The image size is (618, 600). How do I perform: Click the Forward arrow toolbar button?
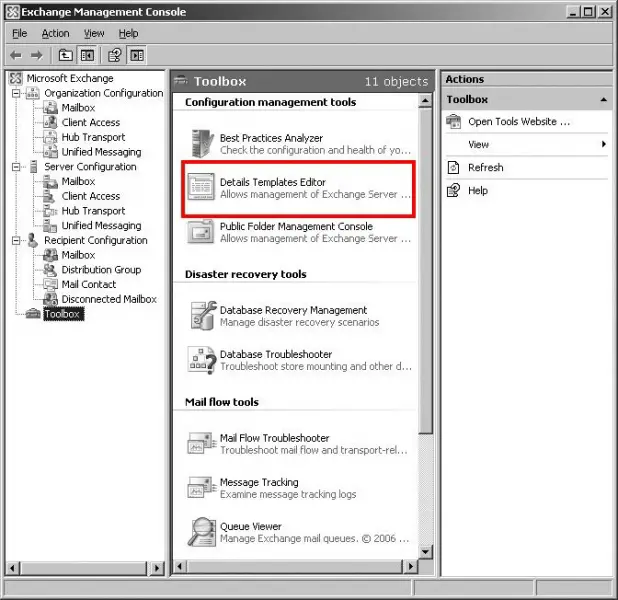(x=37, y=55)
